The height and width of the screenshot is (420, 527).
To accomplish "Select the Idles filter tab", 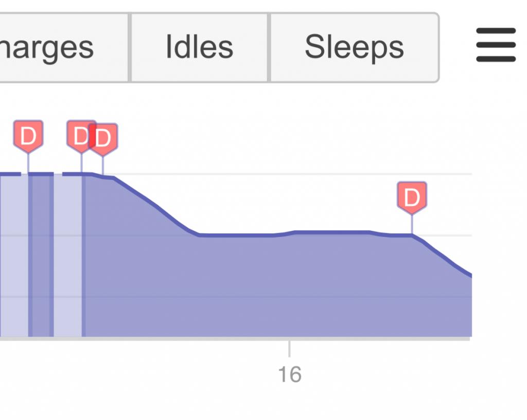I will pyautogui.click(x=199, y=47).
